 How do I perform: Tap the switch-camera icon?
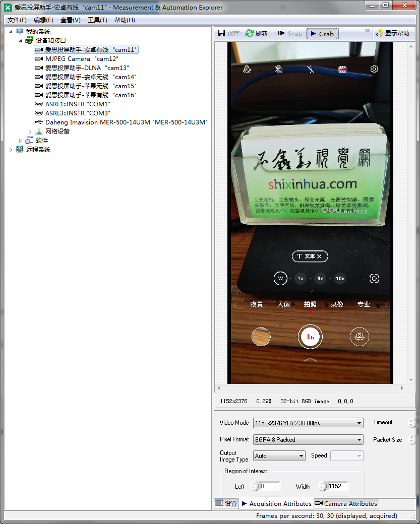pos(359,337)
